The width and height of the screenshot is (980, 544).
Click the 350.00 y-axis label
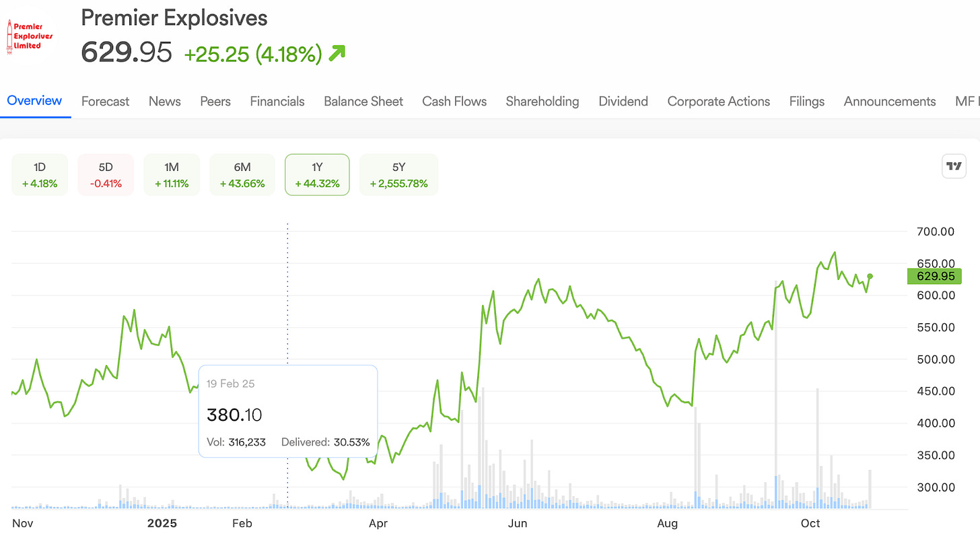[936, 455]
